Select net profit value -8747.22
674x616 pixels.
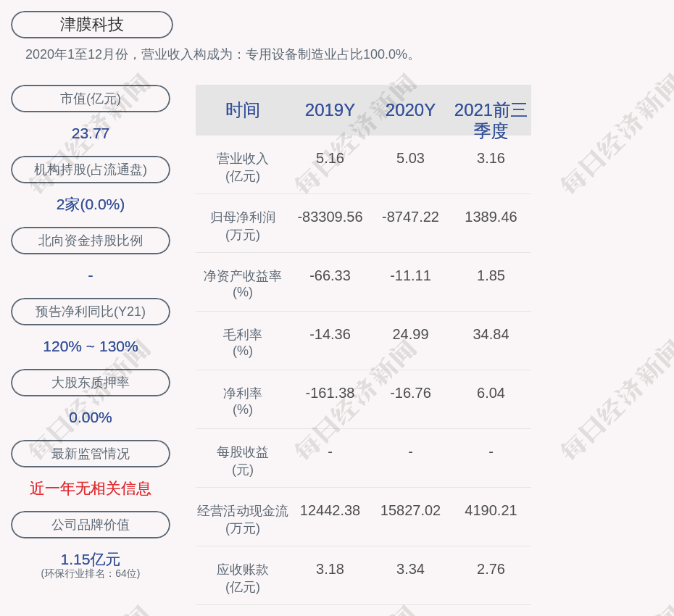pos(410,217)
